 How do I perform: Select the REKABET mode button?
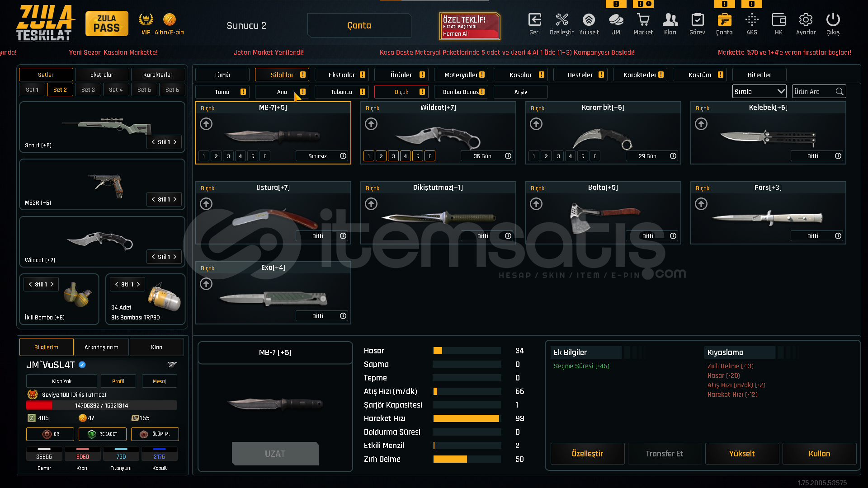pyautogui.click(x=103, y=434)
